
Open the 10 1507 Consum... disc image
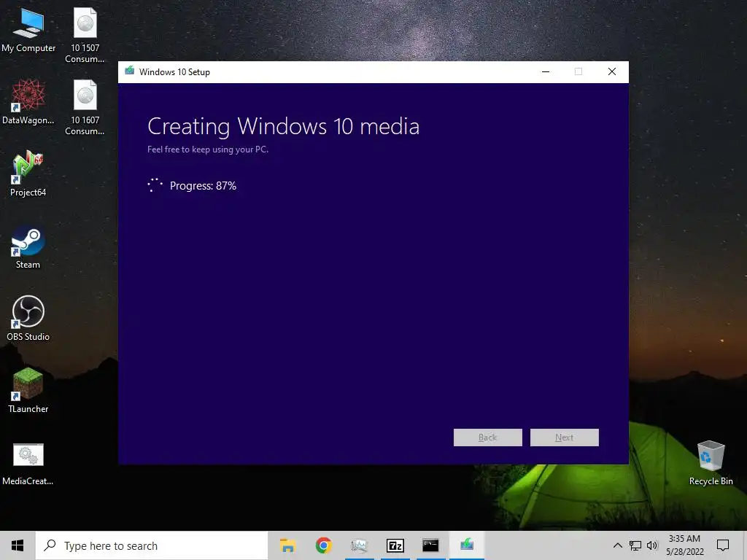tap(85, 35)
